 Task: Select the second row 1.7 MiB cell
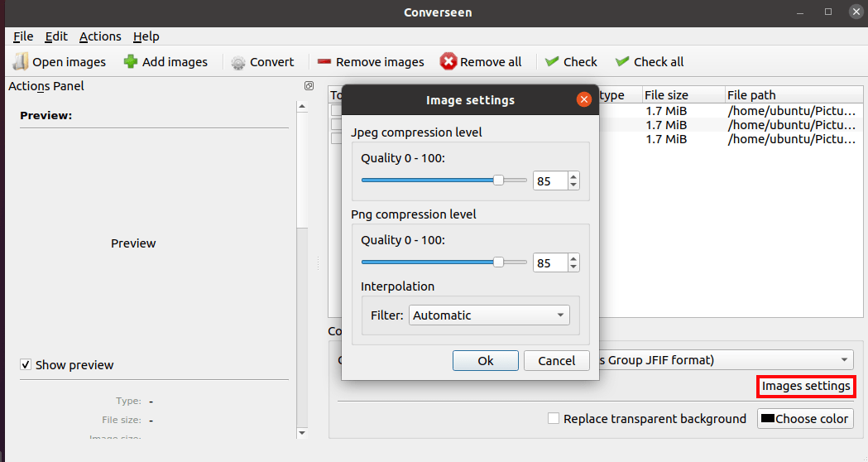666,125
